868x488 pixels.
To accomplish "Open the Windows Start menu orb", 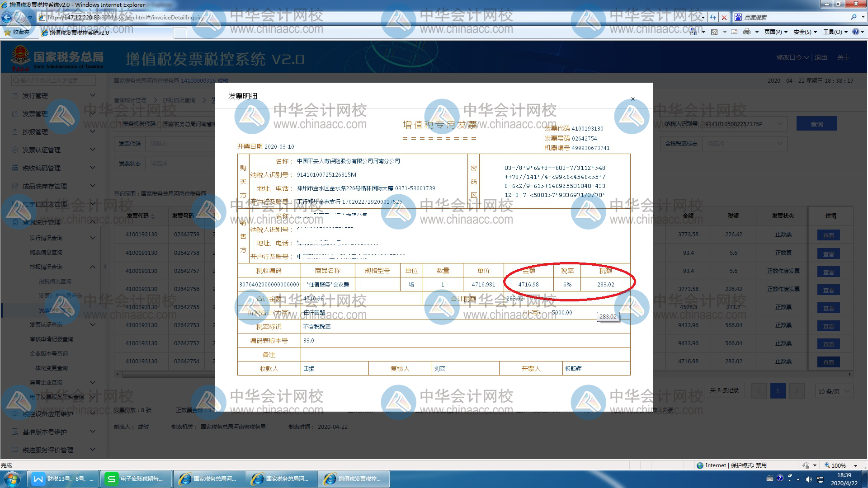I will point(12,479).
